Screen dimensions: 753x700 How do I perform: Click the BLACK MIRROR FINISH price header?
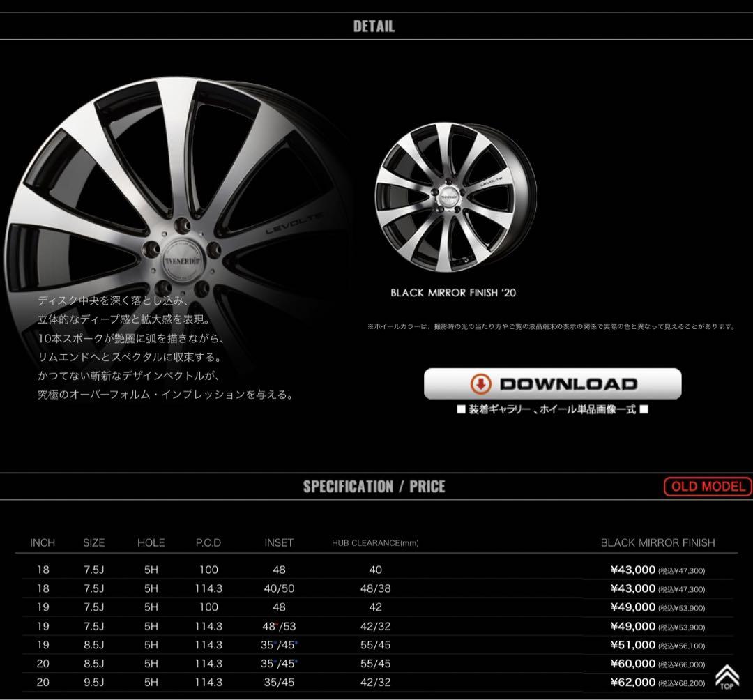tap(657, 542)
